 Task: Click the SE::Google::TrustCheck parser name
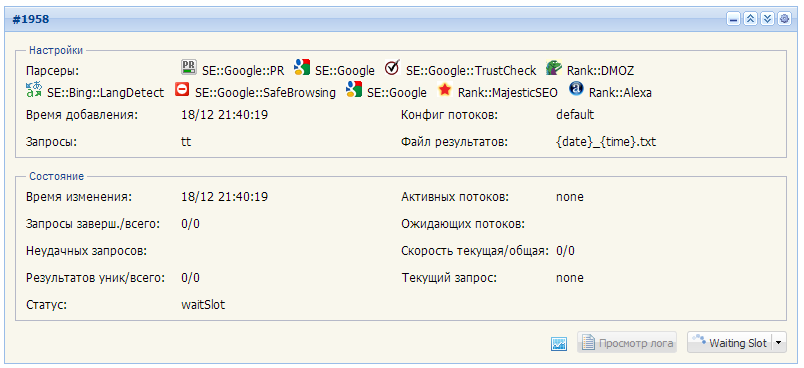[471, 71]
